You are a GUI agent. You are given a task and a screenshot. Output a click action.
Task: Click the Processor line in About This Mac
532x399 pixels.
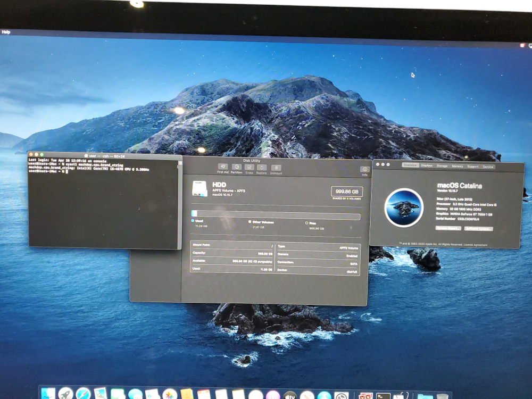[x=467, y=204]
